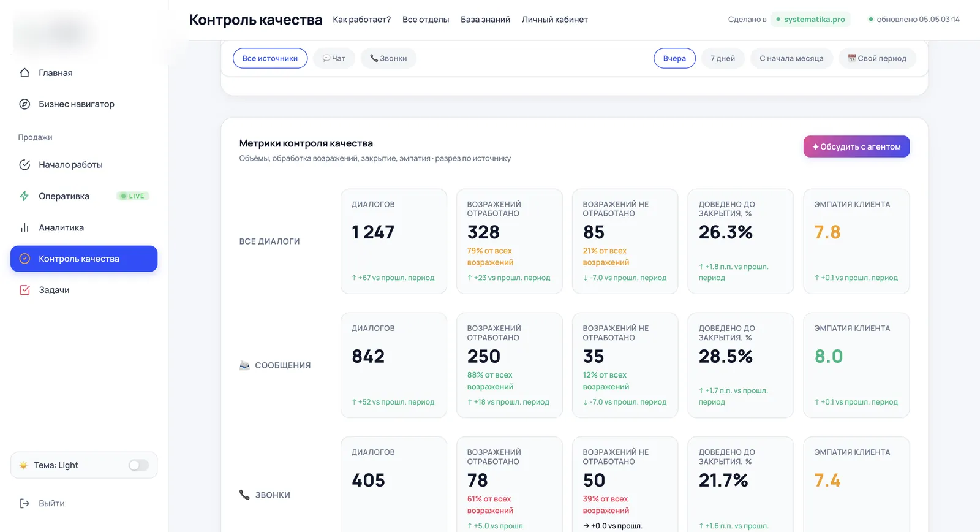Open the systematika.pro link
The image size is (980, 532).
[x=810, y=20]
